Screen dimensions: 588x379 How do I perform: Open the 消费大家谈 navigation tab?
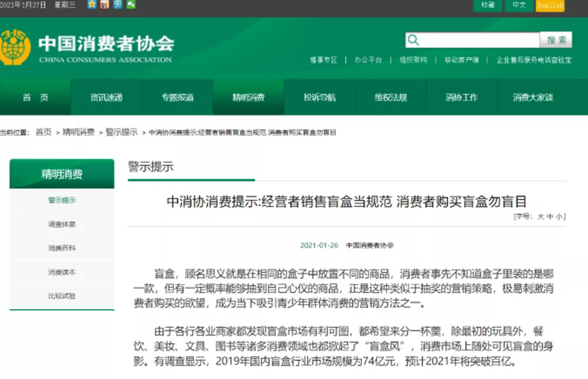tap(533, 97)
